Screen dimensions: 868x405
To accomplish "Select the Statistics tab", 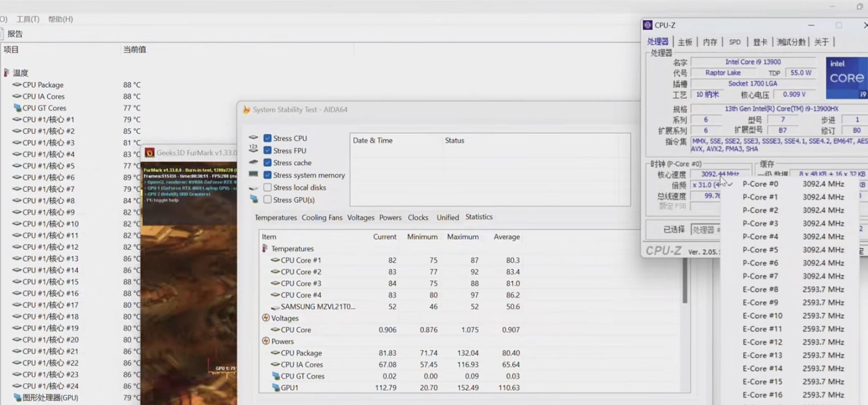I will [x=479, y=217].
